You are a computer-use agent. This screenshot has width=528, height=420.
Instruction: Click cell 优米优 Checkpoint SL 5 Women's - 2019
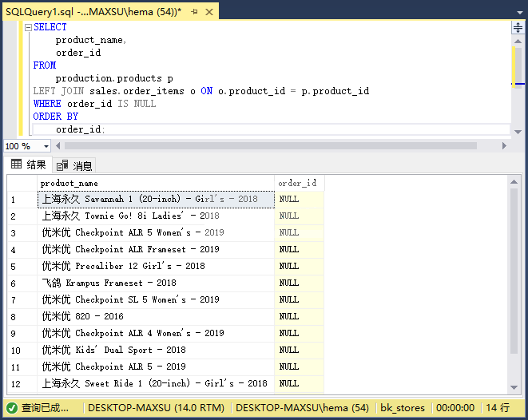[156, 300]
